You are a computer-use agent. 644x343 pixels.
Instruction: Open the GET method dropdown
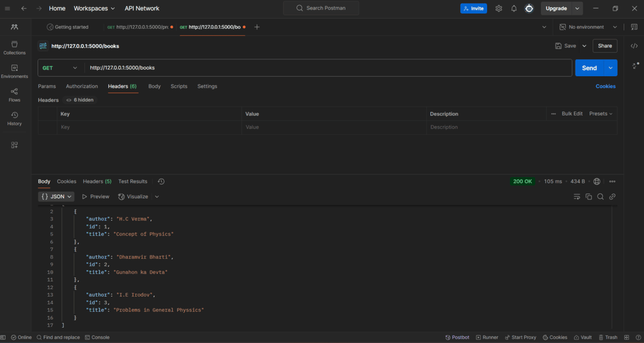tap(60, 68)
